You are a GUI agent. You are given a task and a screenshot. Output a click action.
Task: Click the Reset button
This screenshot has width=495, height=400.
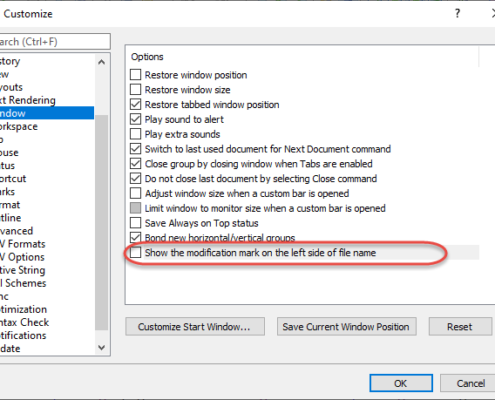460,327
